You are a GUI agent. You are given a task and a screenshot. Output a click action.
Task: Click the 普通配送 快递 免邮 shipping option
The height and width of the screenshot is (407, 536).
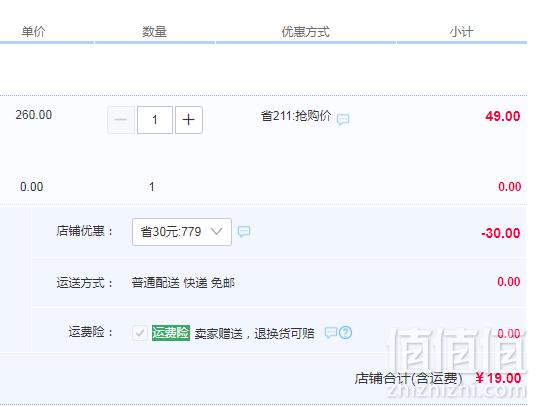(x=183, y=283)
